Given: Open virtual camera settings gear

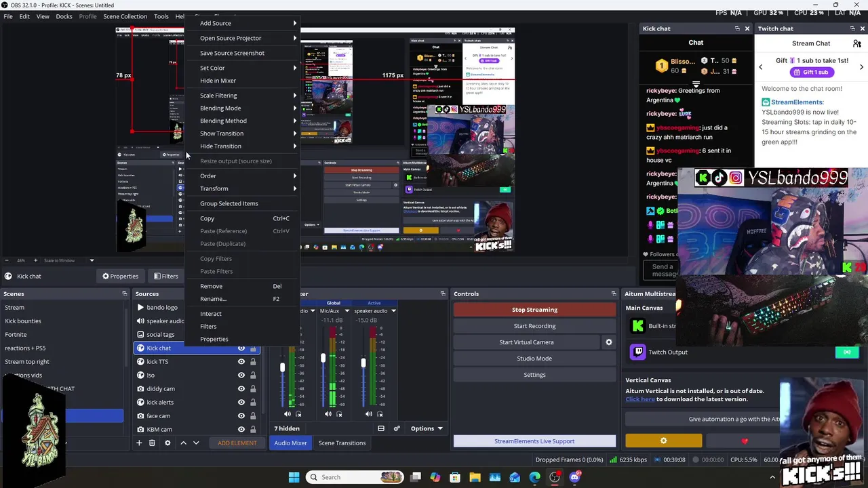Looking at the screenshot, I should [x=608, y=342].
